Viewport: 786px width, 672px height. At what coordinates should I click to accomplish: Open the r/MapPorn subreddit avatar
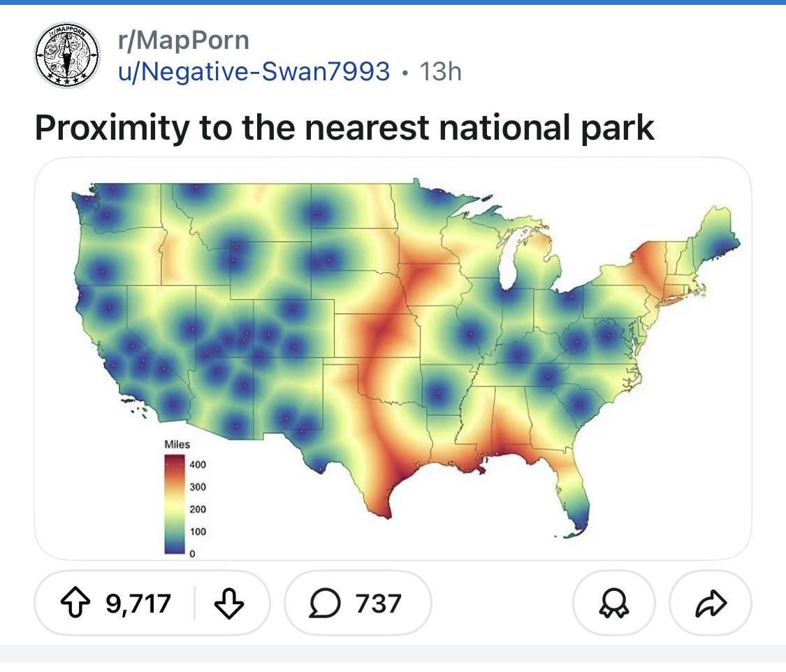click(x=68, y=55)
